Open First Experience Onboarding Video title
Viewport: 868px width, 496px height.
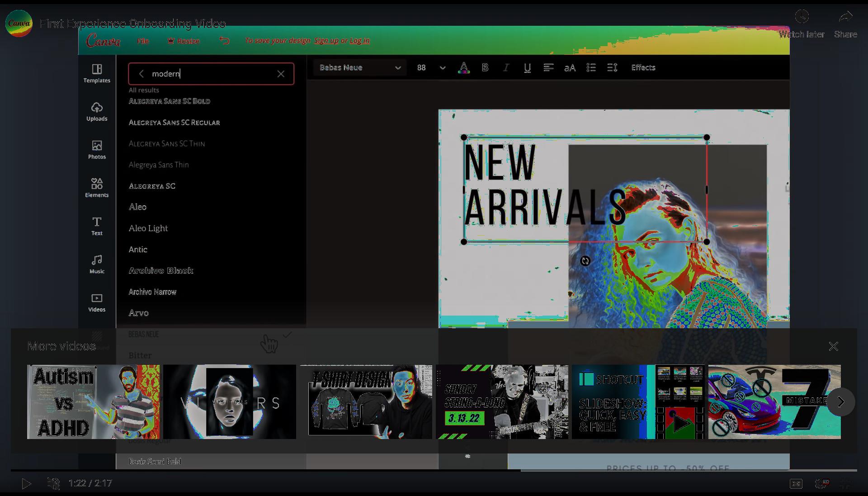pos(132,24)
